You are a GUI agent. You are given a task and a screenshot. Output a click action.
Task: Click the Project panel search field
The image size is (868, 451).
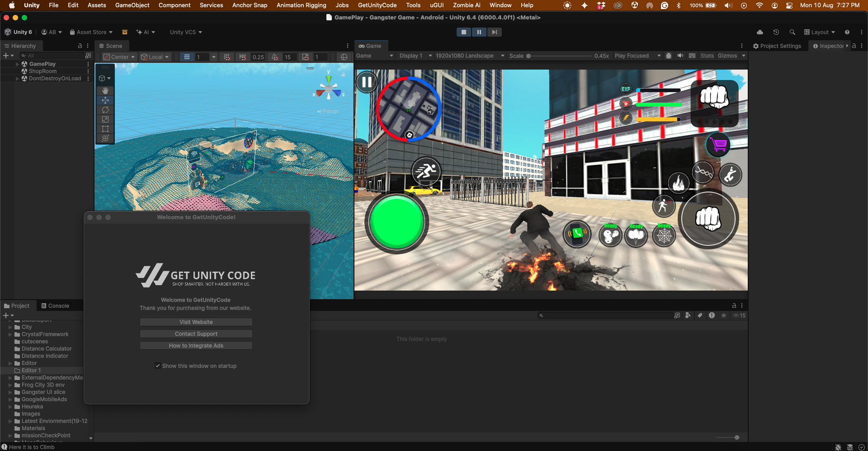click(x=605, y=315)
